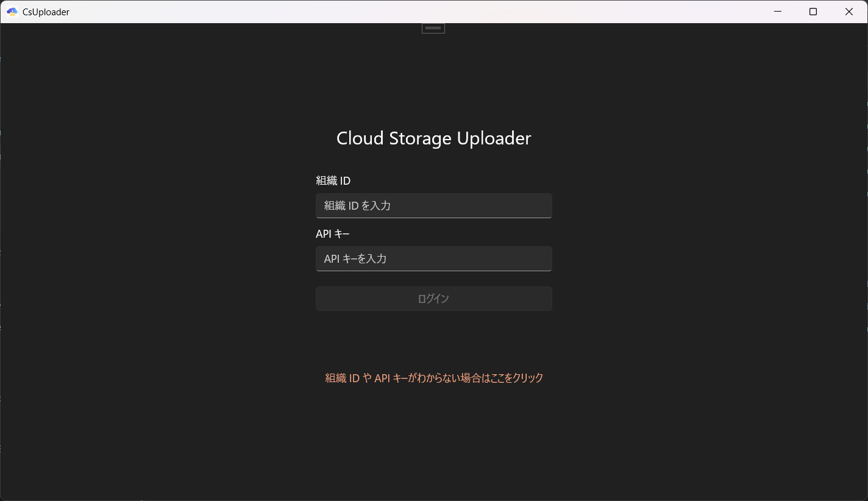Click the API キー label
This screenshot has width=868, height=501.
[x=333, y=233]
